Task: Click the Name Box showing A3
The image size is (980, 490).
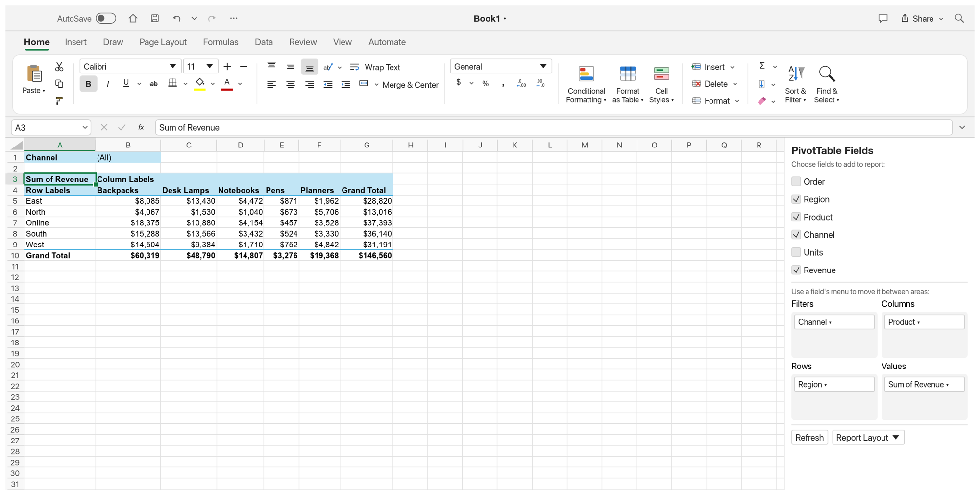Action: (51, 127)
